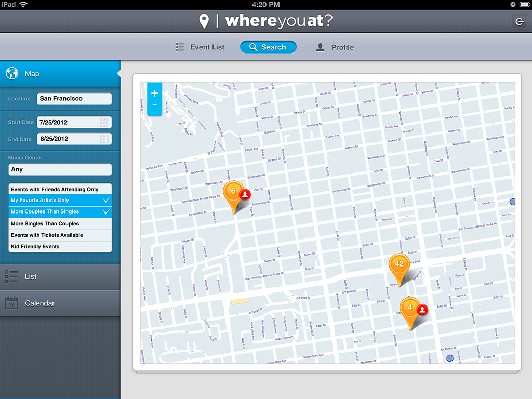Open the Calendar view in sidebar
The height and width of the screenshot is (399, 532).
(60, 303)
